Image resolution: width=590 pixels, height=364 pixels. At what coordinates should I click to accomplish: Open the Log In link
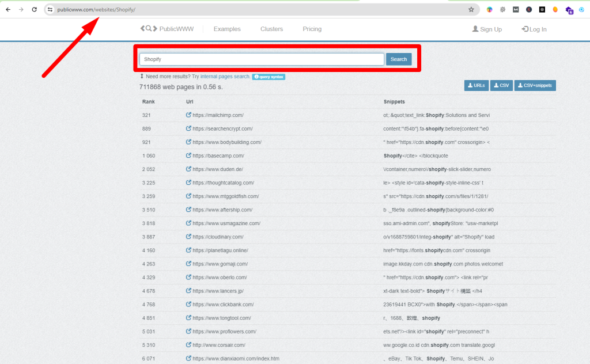point(534,29)
